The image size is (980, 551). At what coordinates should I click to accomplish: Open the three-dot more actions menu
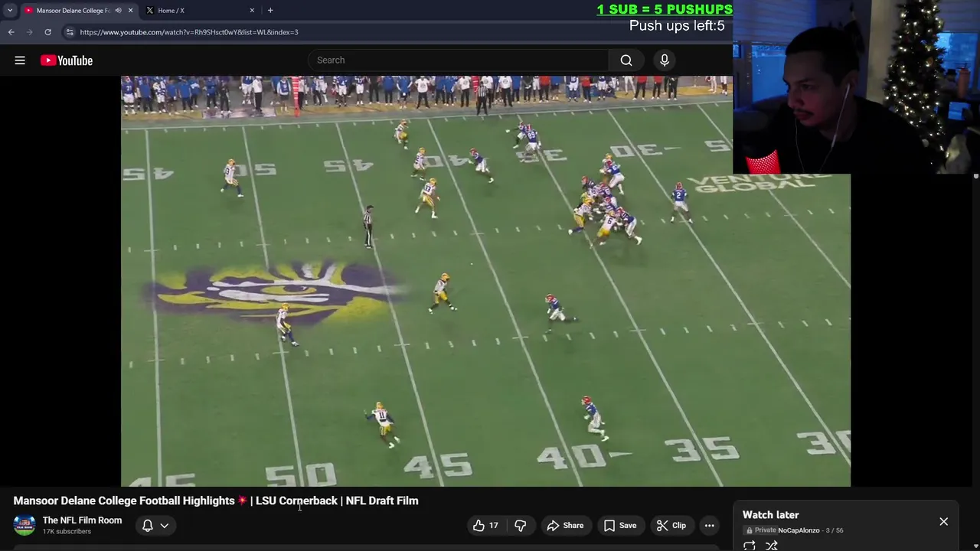(x=710, y=526)
